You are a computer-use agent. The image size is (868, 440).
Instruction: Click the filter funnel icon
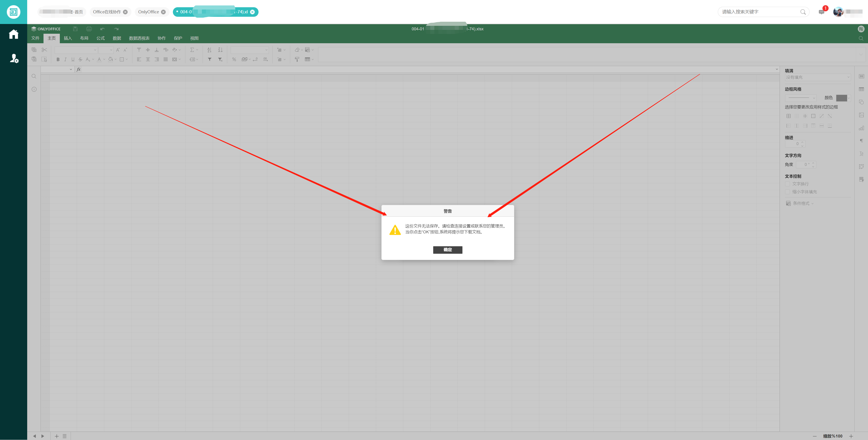click(210, 60)
